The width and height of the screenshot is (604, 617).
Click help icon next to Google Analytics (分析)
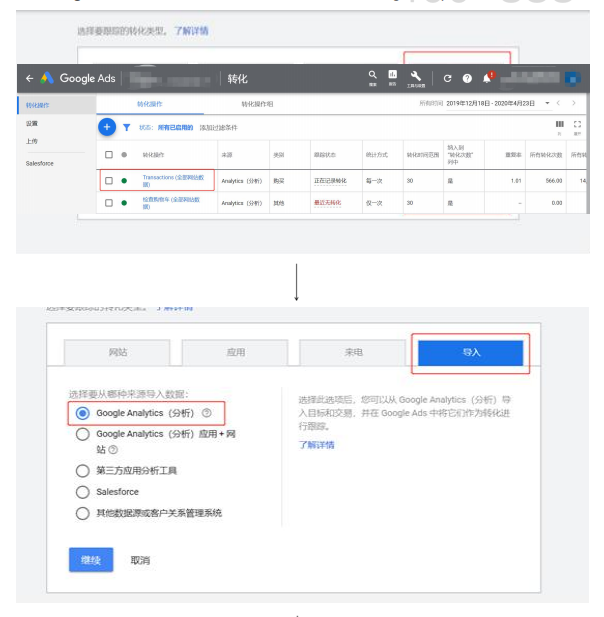pyautogui.click(x=207, y=413)
